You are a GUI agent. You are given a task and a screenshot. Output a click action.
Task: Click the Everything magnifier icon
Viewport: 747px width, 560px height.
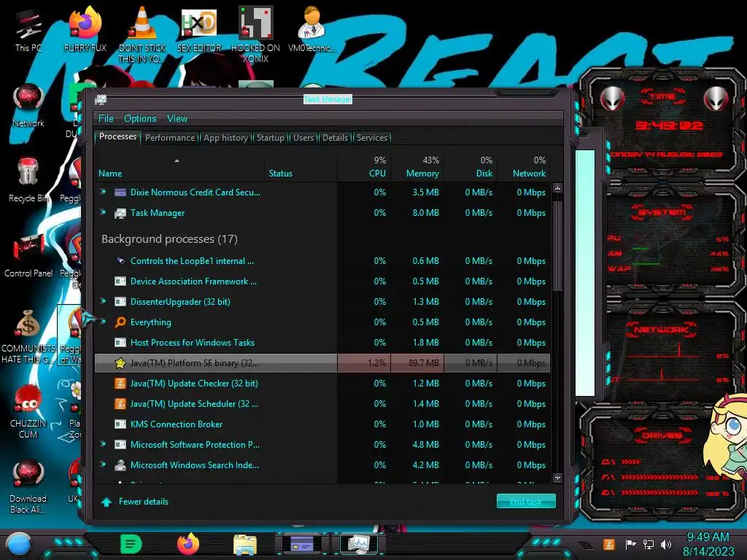click(x=120, y=322)
